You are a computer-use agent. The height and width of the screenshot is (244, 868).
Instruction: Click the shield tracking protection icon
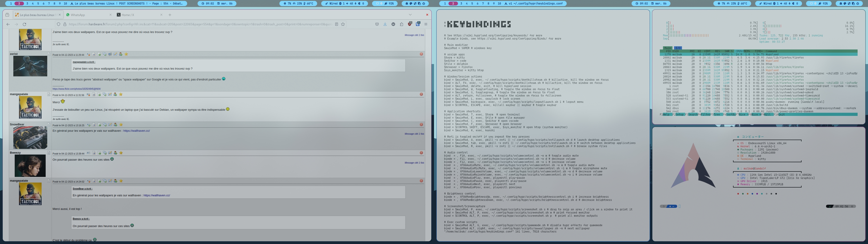[x=59, y=24]
